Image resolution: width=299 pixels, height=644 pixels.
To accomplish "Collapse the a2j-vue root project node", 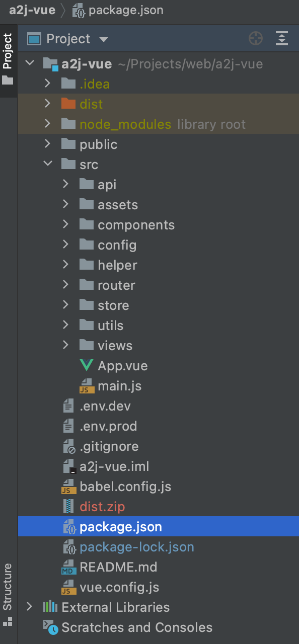I will [x=30, y=64].
